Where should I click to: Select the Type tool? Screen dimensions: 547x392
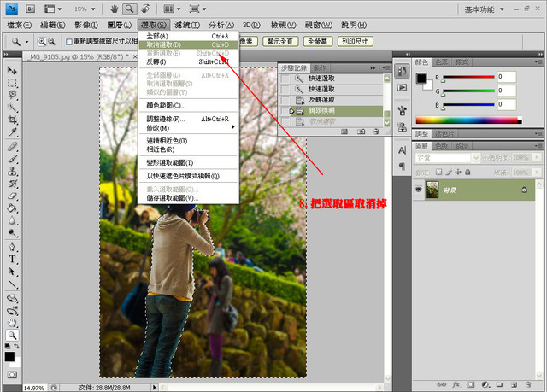point(12,260)
